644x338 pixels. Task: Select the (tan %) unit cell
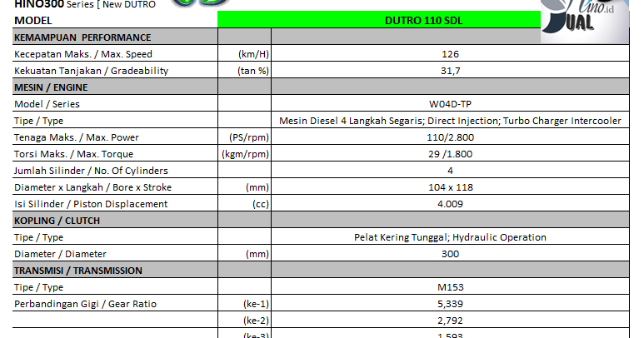click(x=253, y=71)
